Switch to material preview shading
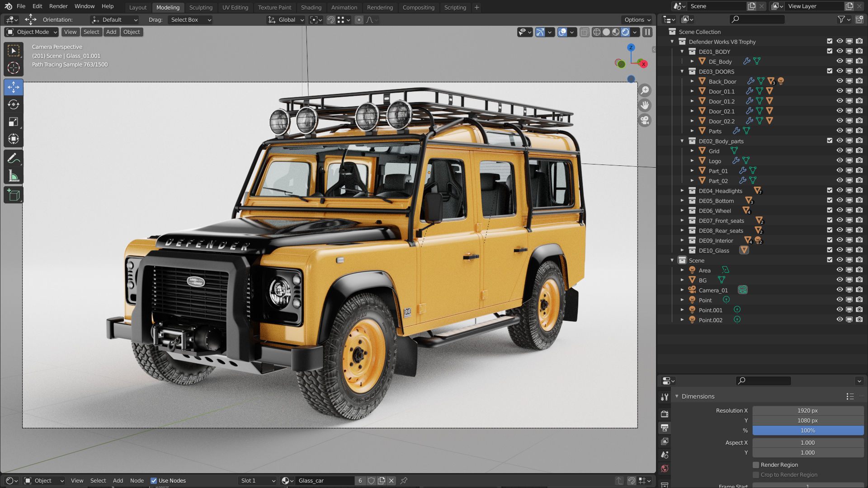Screen dimensions: 868x488 pyautogui.click(x=616, y=32)
